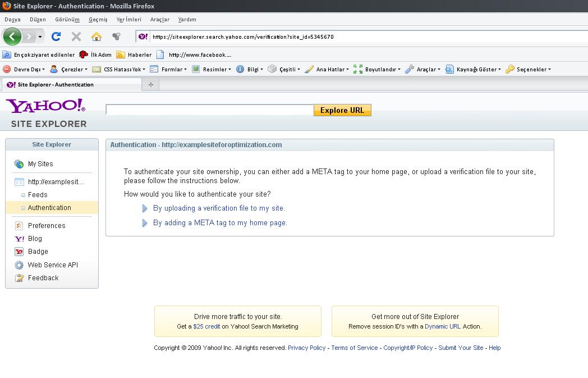Open the Dynamic URL link
Image resolution: width=588 pixels, height=378 pixels.
click(443, 326)
